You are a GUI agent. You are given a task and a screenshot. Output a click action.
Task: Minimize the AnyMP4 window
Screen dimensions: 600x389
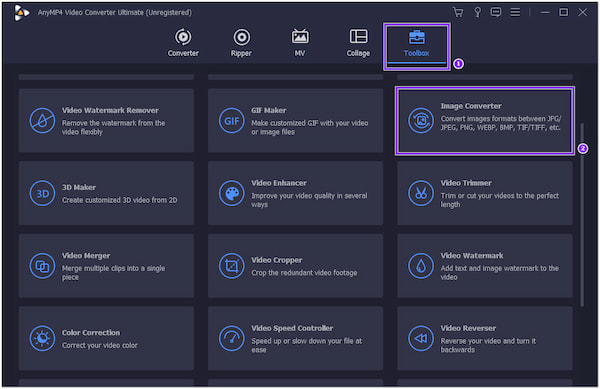pyautogui.click(x=545, y=12)
